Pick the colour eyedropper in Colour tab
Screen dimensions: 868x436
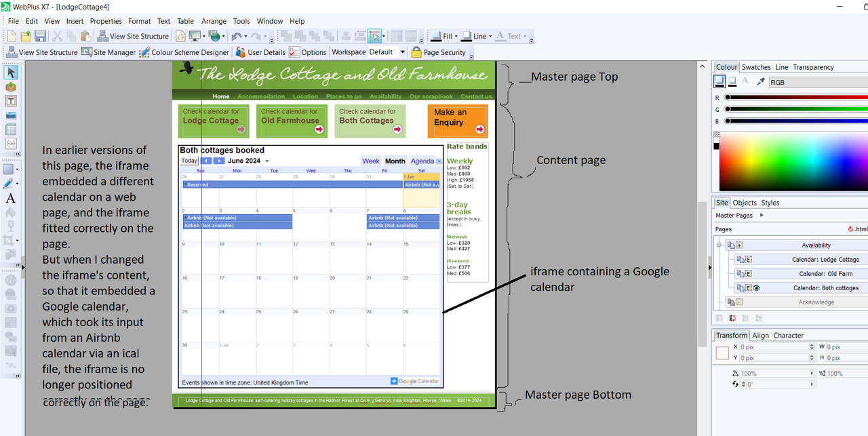(761, 81)
